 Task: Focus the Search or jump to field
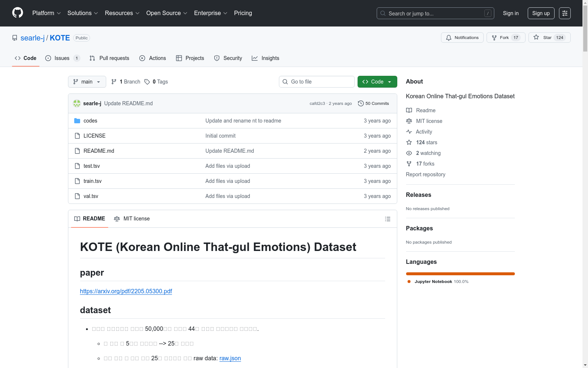pyautogui.click(x=435, y=13)
